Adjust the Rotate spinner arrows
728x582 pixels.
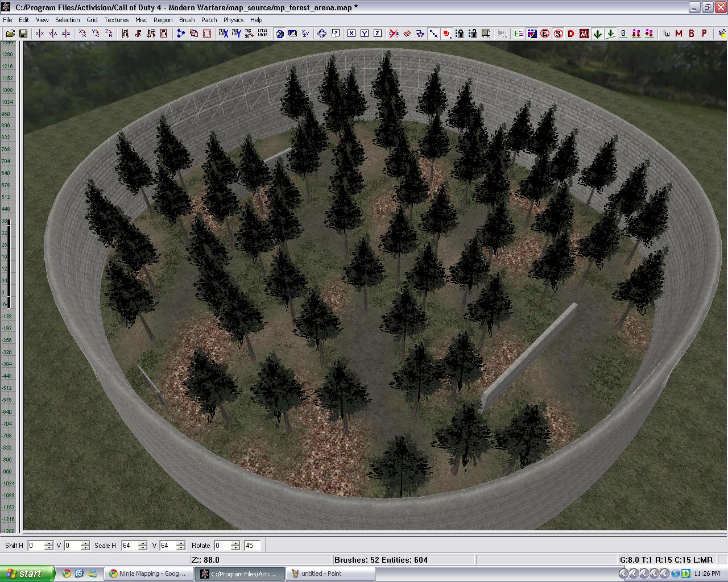click(x=235, y=546)
